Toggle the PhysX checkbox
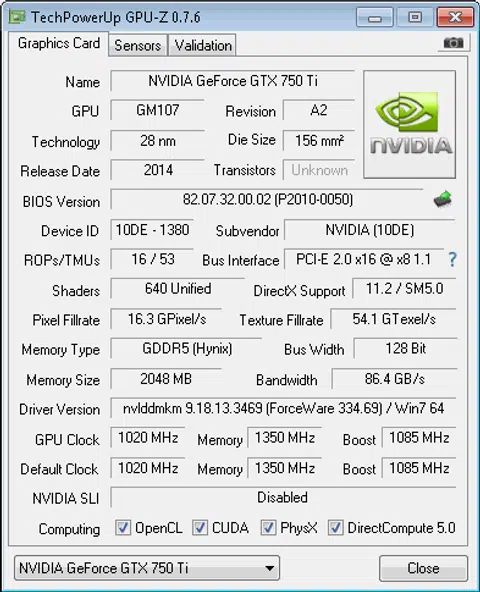480x592 pixels. 268,527
